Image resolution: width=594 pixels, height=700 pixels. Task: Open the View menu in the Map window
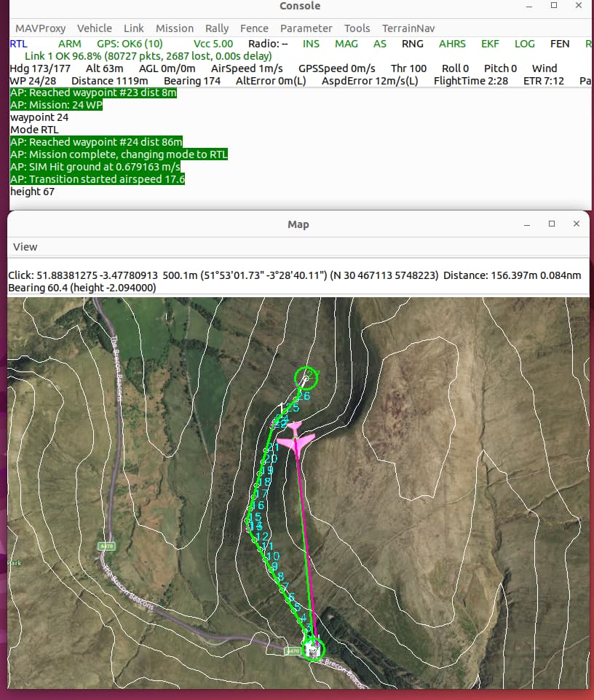[x=25, y=247]
